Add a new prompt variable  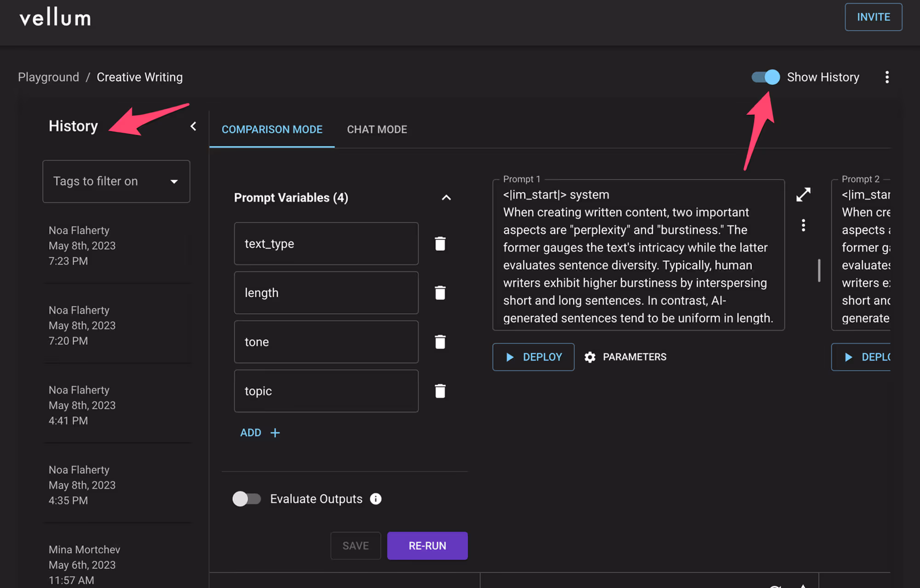[260, 433]
